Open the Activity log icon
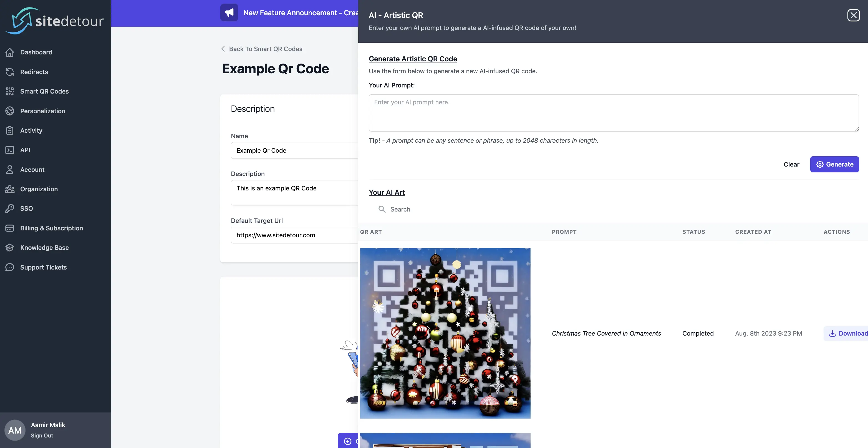This screenshot has width=868, height=448. pyautogui.click(x=9, y=130)
